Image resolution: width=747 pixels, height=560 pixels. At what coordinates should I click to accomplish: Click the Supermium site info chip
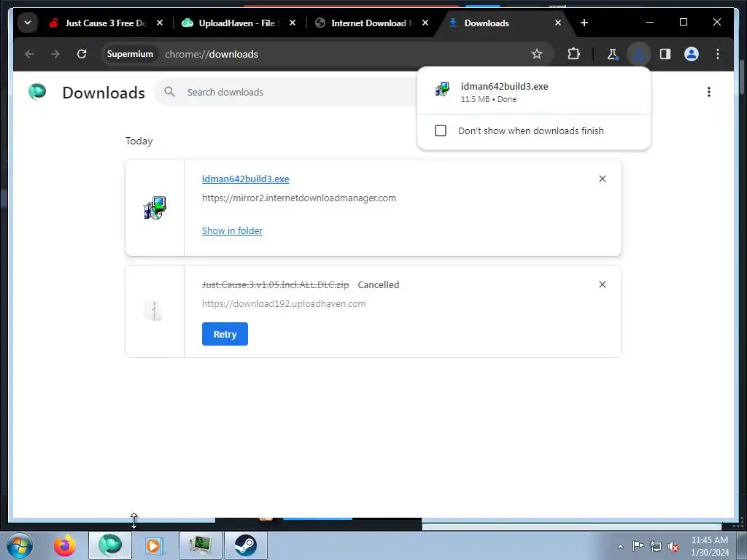[x=130, y=54]
